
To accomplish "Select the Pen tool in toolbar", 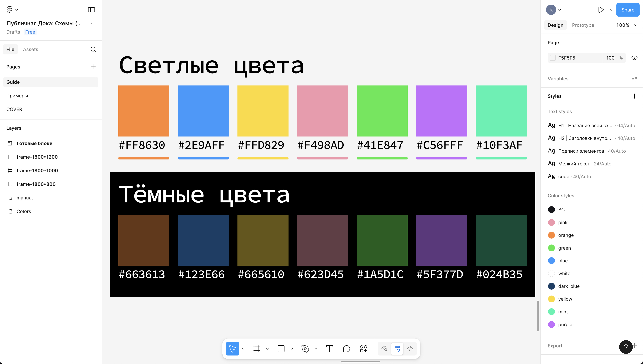I will click(x=305, y=348).
